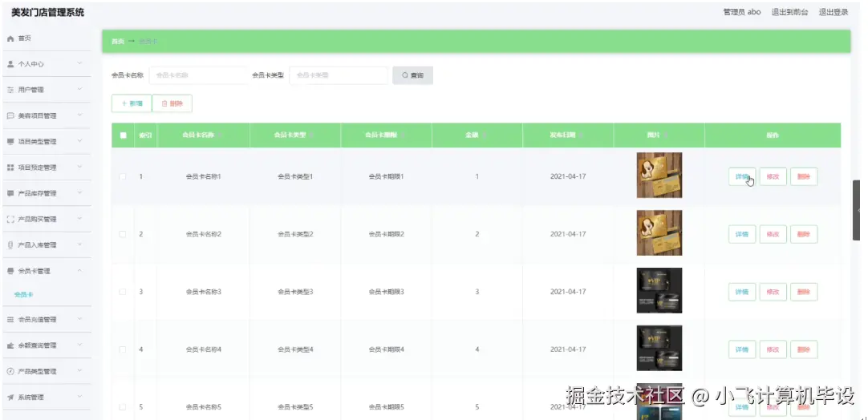
Task: Click the 美发门店管理系统 title
Action: coord(47,12)
